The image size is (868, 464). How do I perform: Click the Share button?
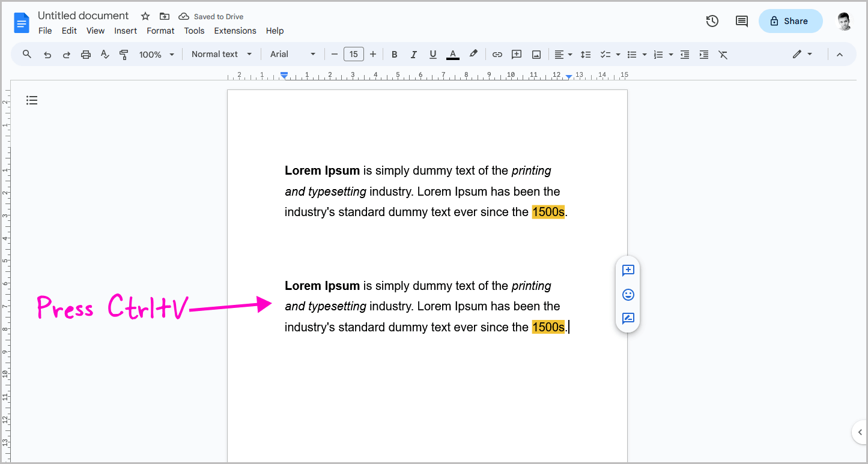pos(791,20)
